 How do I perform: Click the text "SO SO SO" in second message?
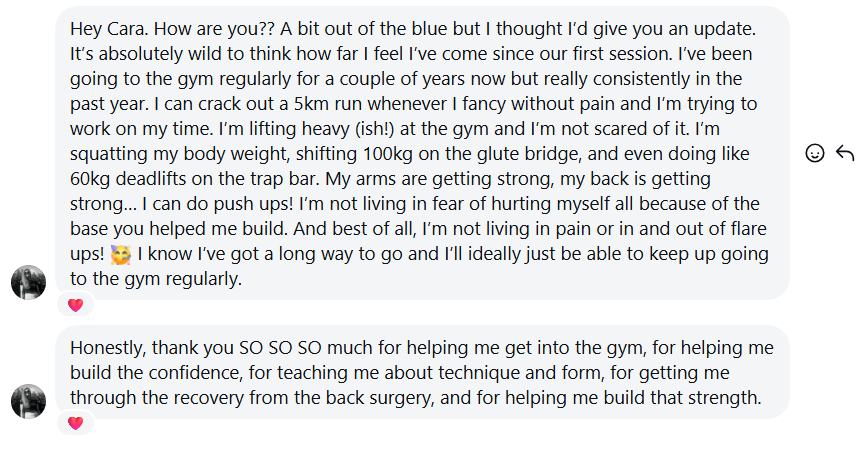(280, 348)
